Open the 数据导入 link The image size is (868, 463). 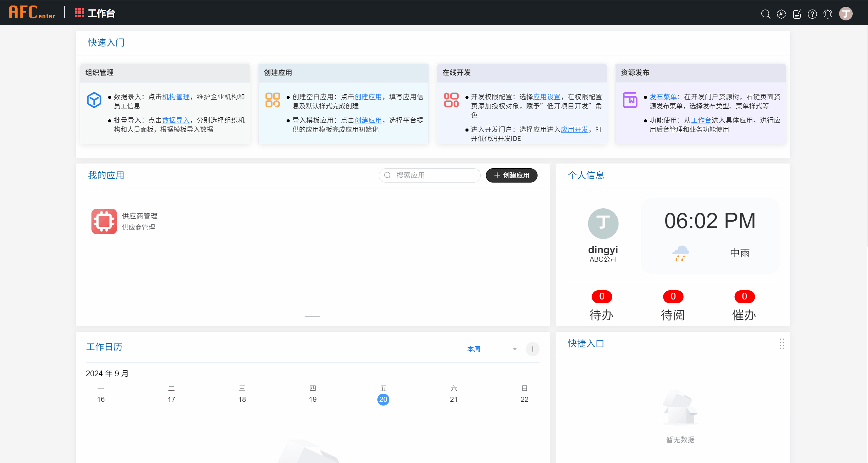(x=176, y=120)
